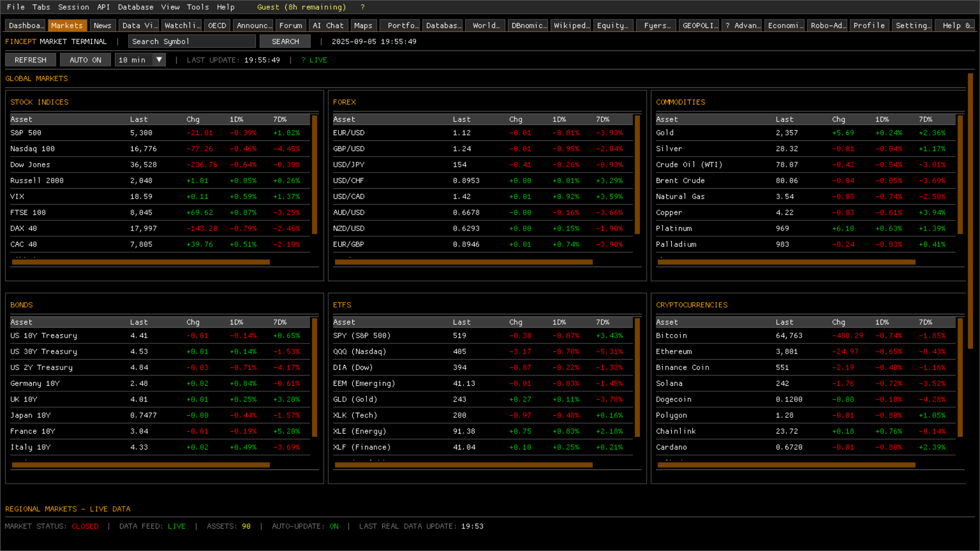Click the question mark beside Guest session
Screen dimensions: 980x551
click(362, 7)
